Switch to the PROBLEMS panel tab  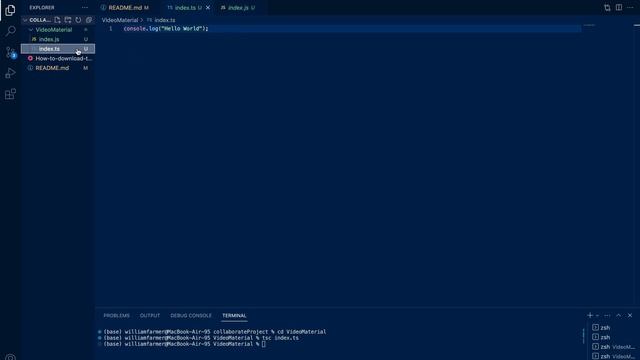116,316
